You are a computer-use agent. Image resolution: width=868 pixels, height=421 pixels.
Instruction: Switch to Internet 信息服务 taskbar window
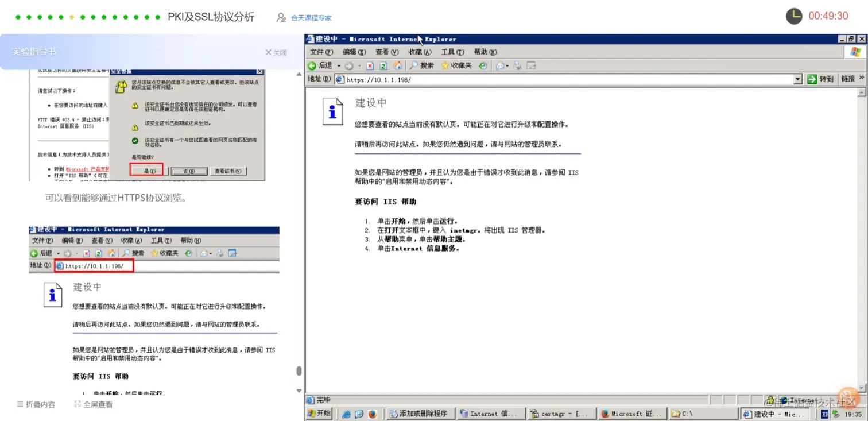[x=491, y=414]
